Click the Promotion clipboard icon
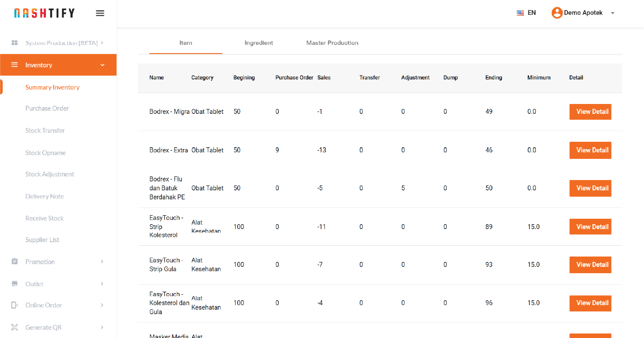The image size is (644, 338). point(14,261)
